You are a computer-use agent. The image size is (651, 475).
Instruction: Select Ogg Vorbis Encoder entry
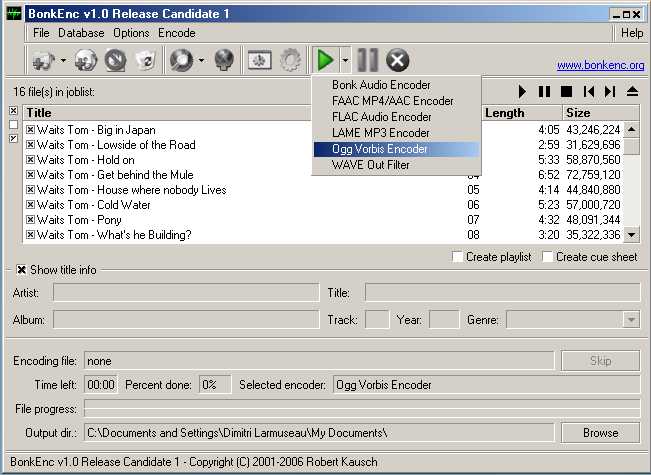(396, 149)
